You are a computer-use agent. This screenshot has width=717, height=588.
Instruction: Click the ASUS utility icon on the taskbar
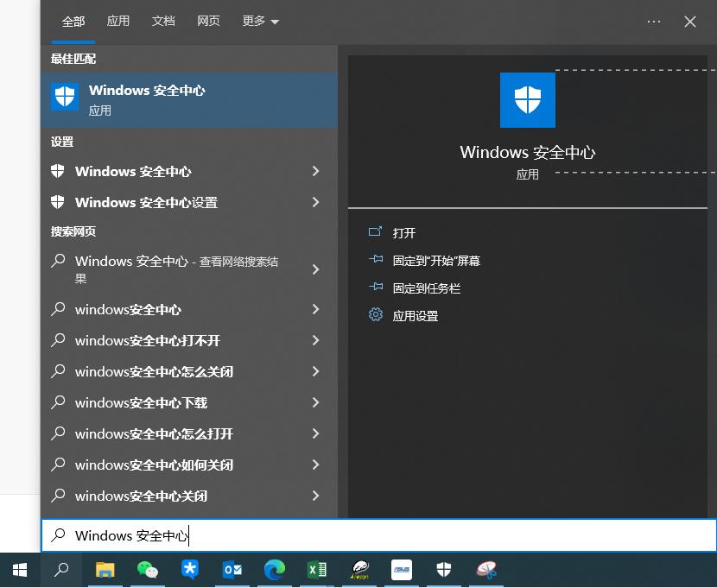pyautogui.click(x=401, y=570)
